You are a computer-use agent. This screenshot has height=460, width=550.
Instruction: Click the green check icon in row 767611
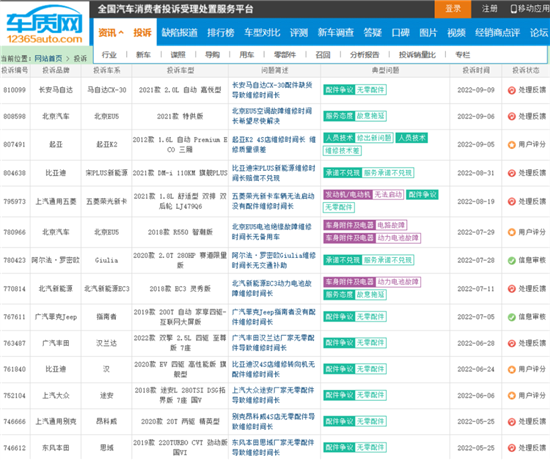point(512,317)
